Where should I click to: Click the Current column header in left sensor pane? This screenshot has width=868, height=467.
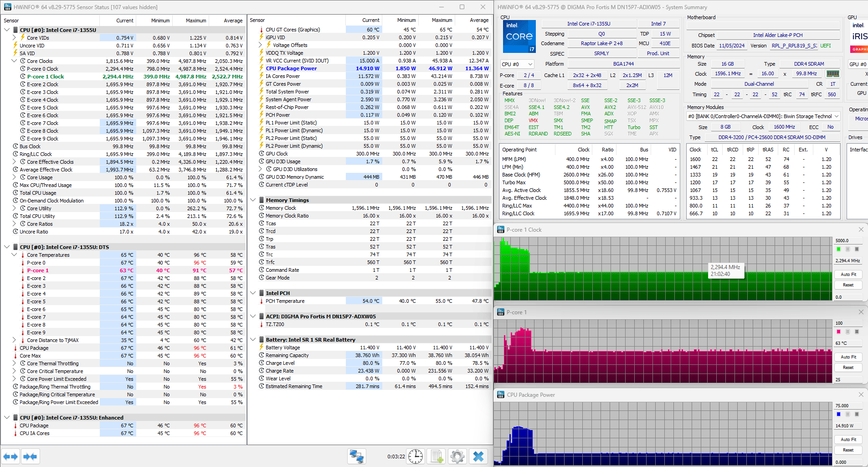click(x=118, y=21)
